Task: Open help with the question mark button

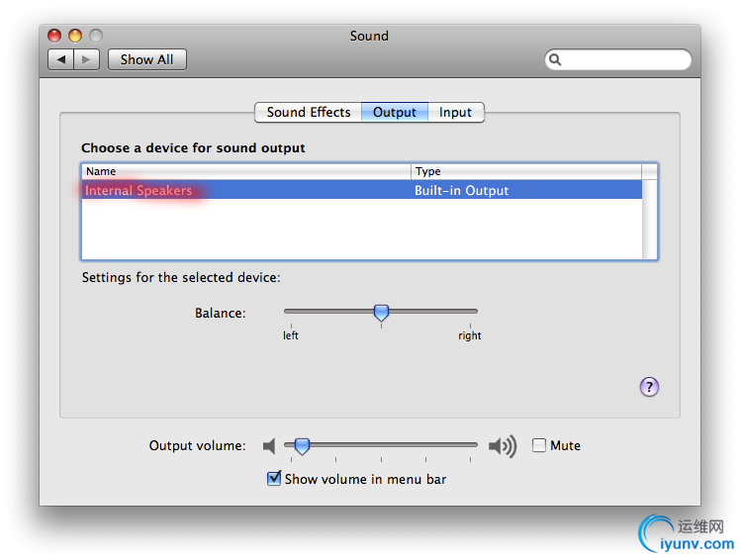Action: pyautogui.click(x=649, y=387)
